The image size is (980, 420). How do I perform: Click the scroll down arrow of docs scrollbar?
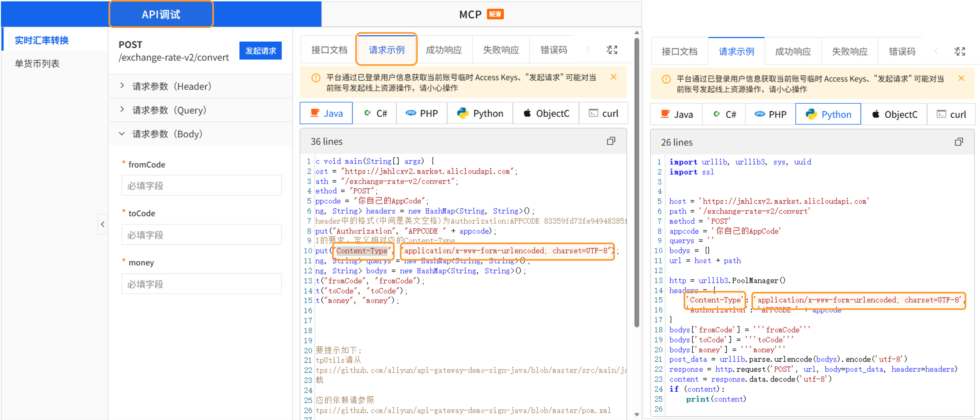click(x=636, y=415)
